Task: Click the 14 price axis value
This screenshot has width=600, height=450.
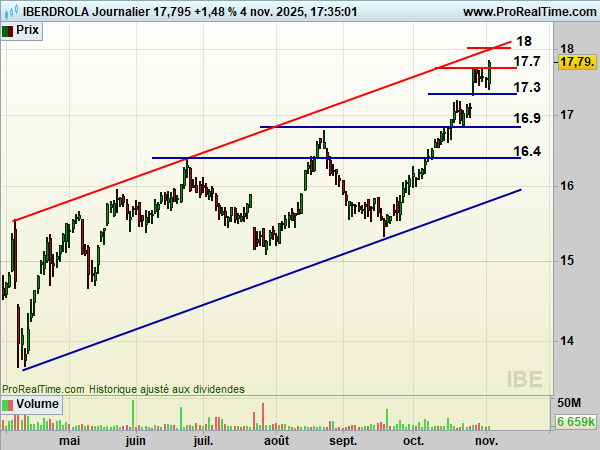Action: [x=567, y=340]
